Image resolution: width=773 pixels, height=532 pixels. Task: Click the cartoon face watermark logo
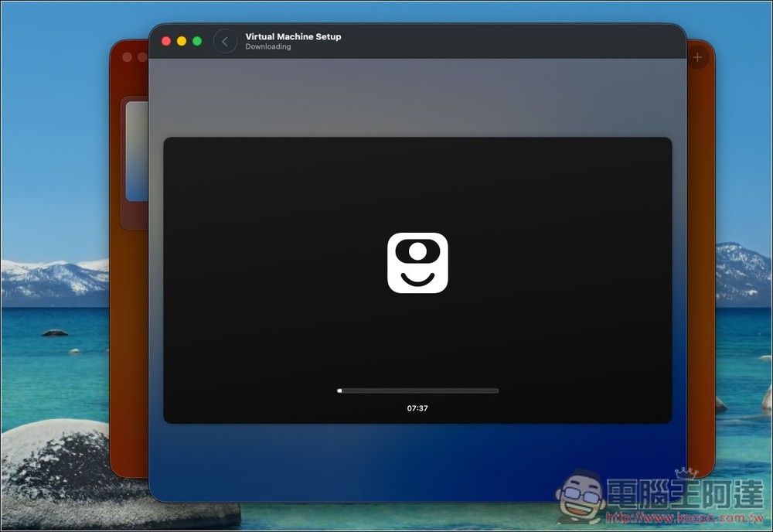[x=581, y=495]
